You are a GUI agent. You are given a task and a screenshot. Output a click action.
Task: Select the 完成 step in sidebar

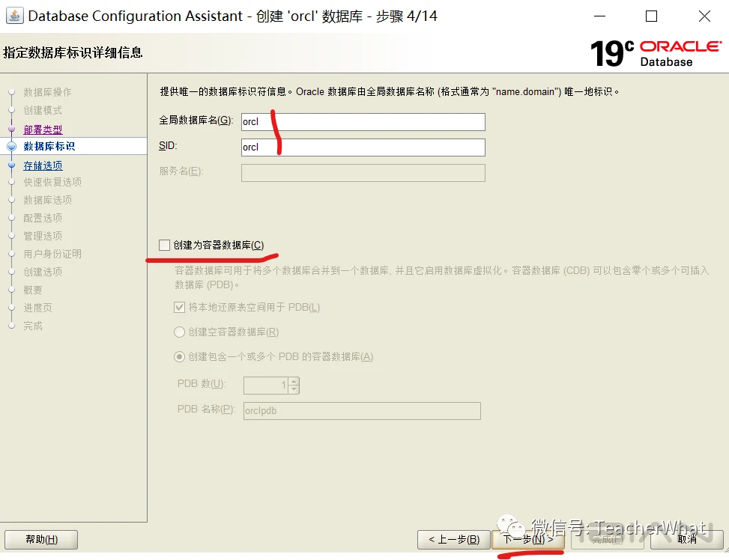(x=33, y=326)
